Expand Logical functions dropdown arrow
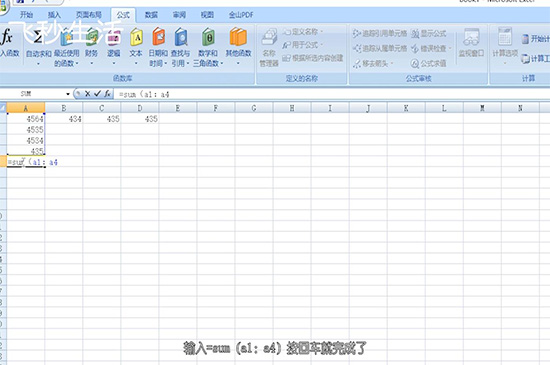 (x=114, y=64)
